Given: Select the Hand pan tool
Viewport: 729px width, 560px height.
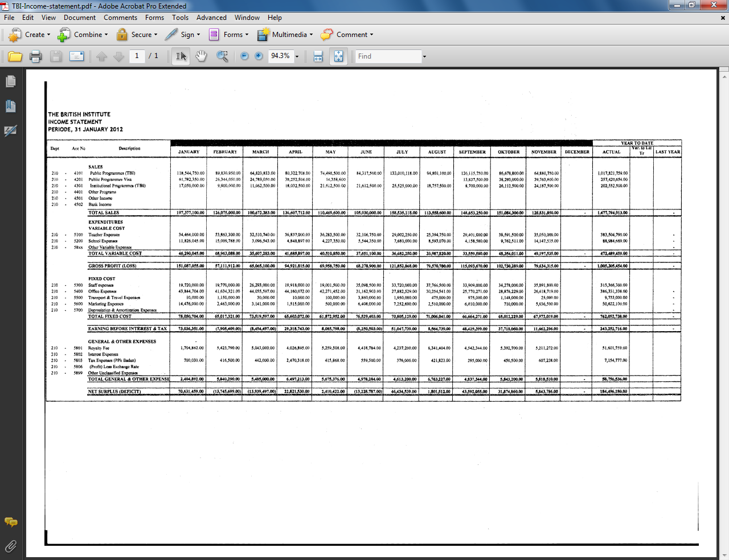Looking at the screenshot, I should 201,56.
